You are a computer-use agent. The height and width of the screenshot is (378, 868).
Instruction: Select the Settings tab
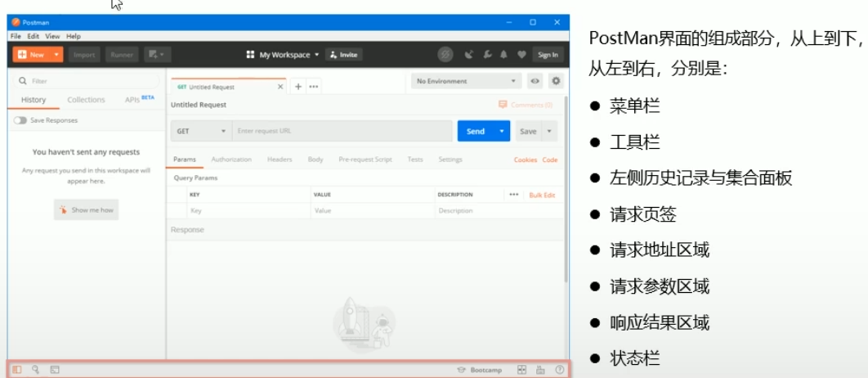tap(450, 159)
